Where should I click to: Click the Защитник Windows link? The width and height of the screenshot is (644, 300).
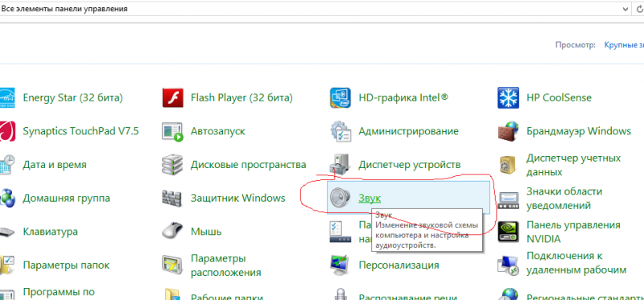[237, 198]
